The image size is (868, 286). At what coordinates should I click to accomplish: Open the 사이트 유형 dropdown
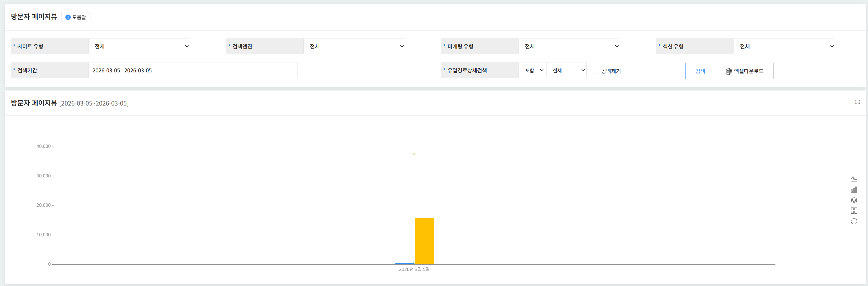[x=139, y=46]
